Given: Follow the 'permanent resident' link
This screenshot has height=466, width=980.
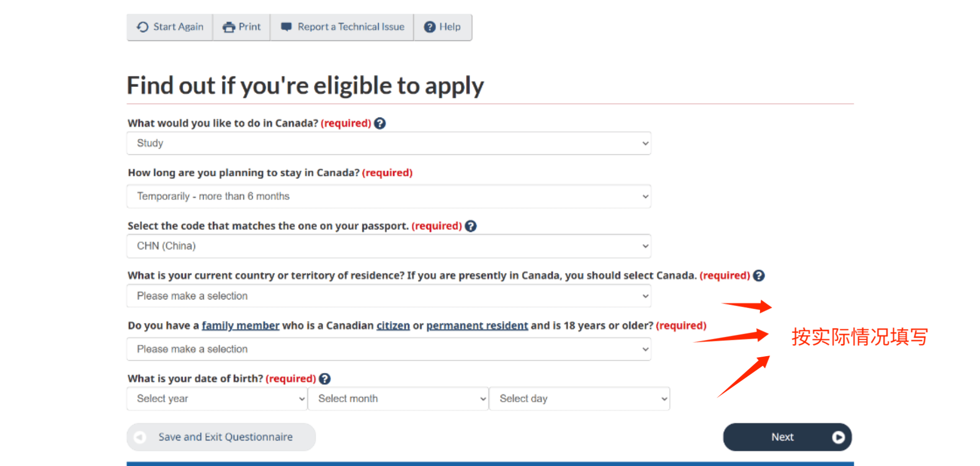Looking at the screenshot, I should [477, 325].
